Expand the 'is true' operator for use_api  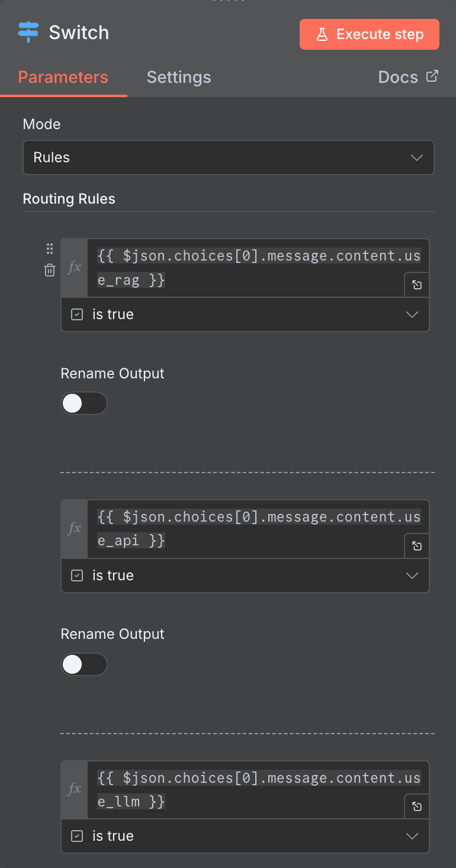[x=245, y=576]
